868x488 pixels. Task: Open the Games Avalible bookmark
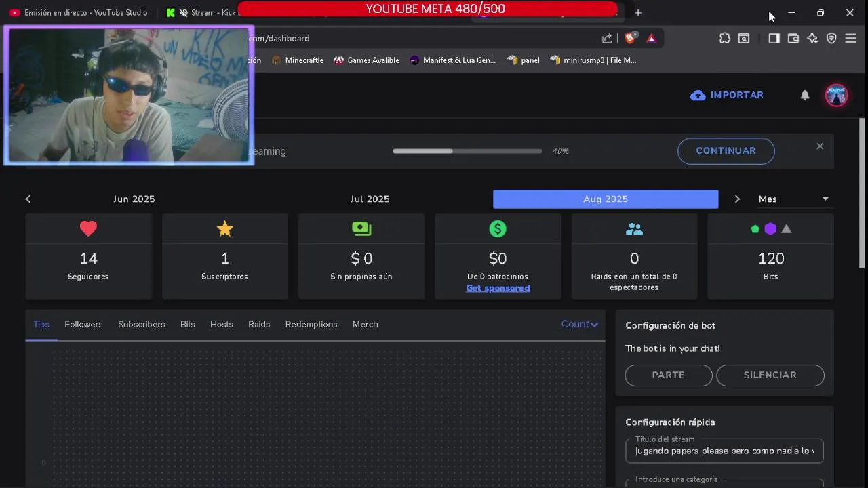coord(366,60)
